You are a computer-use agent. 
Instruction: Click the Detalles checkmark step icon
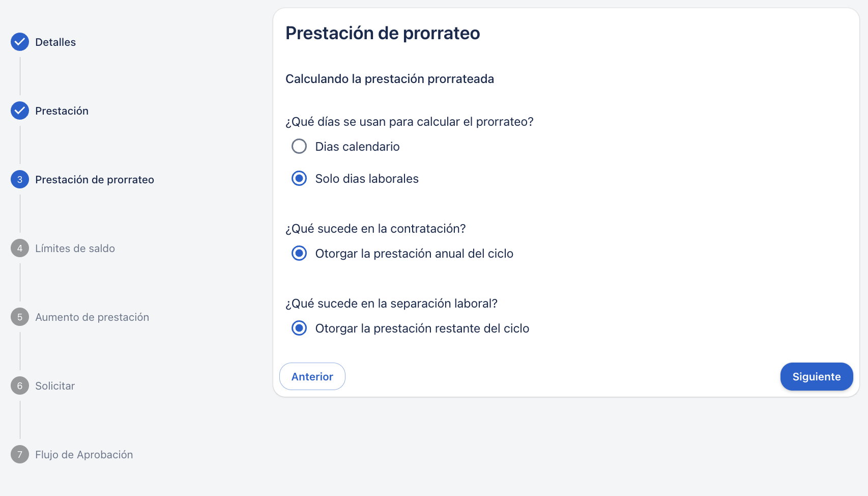20,42
